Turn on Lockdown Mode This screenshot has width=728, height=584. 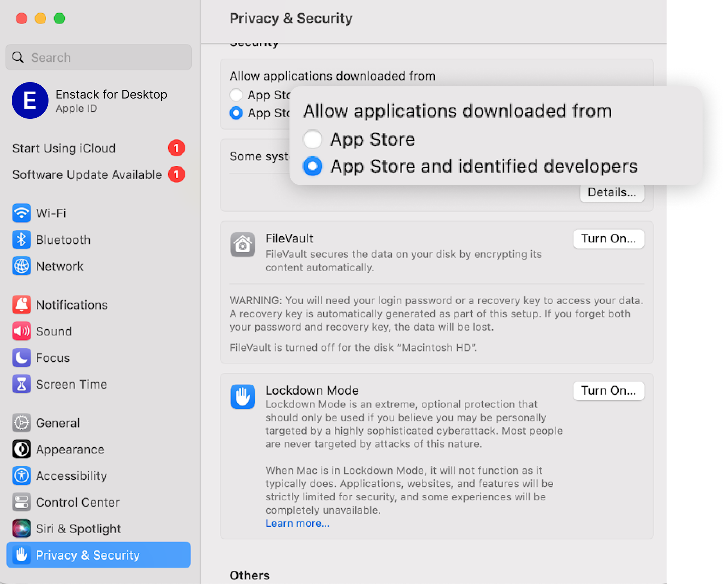tap(609, 391)
